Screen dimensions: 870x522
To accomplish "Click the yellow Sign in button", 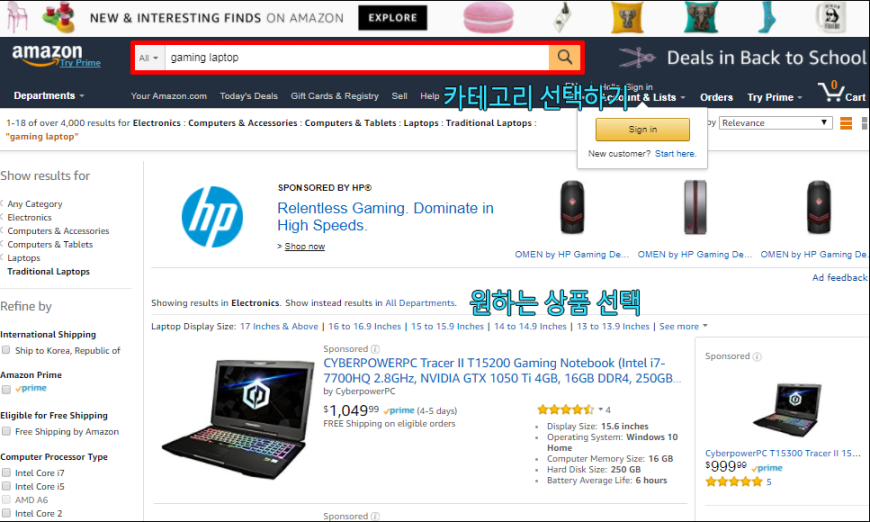I will point(643,129).
